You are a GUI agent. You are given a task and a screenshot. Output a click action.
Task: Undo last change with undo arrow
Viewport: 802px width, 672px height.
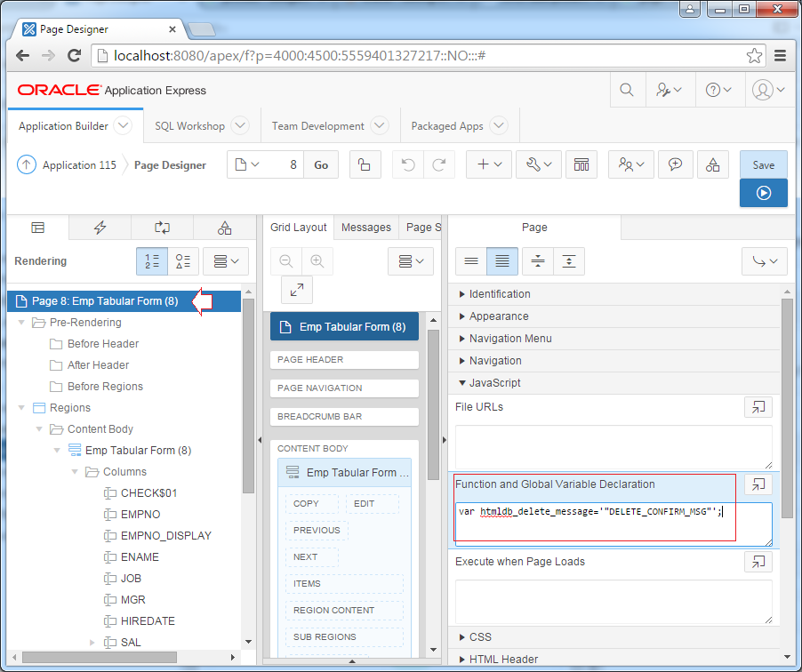pyautogui.click(x=407, y=164)
